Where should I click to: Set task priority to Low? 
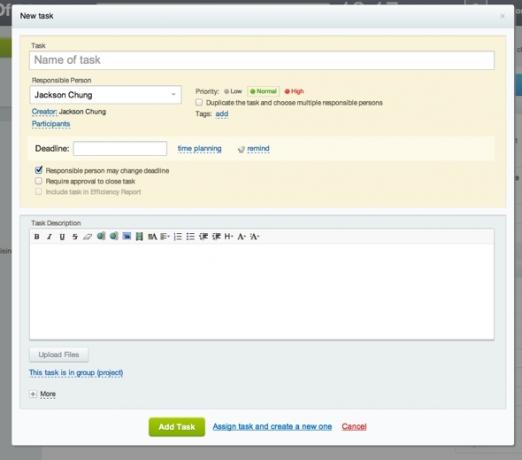[233, 91]
